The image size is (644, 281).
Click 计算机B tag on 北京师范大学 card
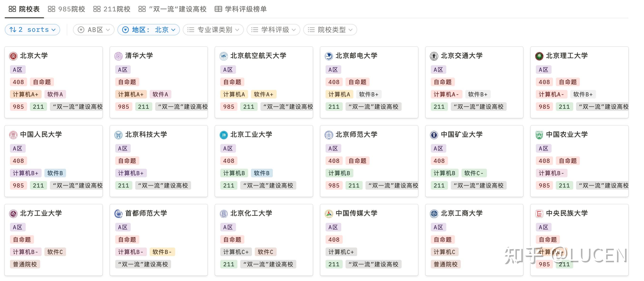tap(339, 173)
